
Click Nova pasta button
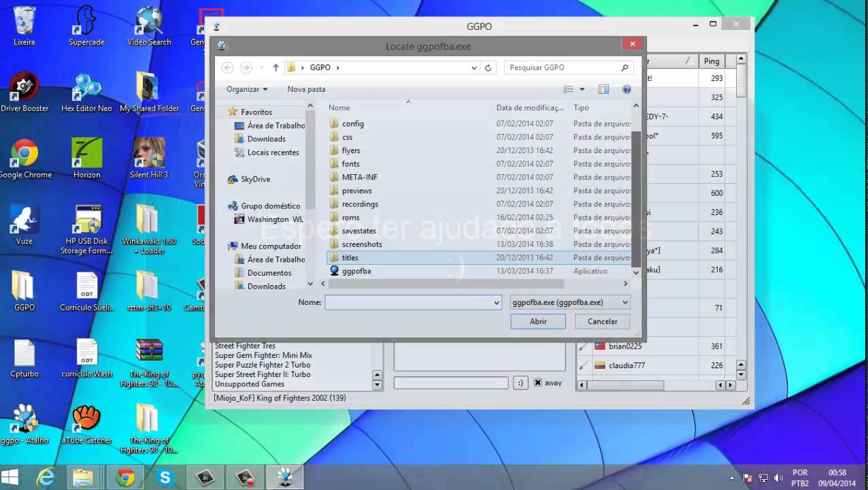pos(306,89)
